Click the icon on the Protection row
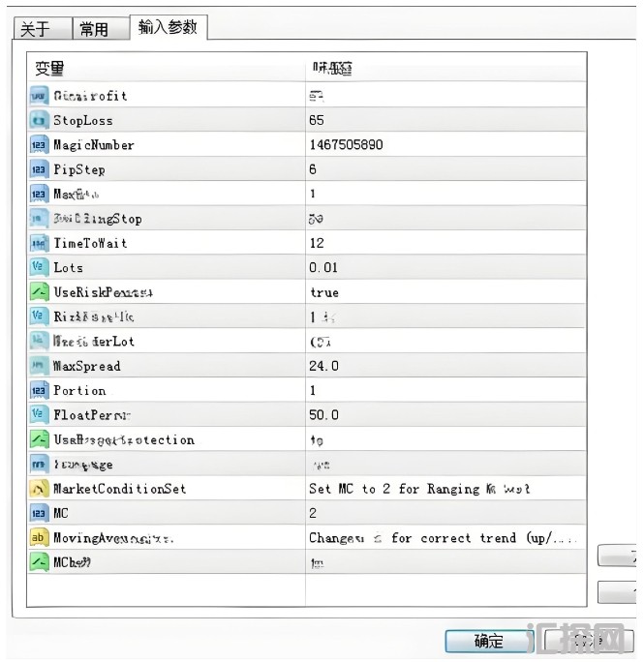 click(39, 439)
